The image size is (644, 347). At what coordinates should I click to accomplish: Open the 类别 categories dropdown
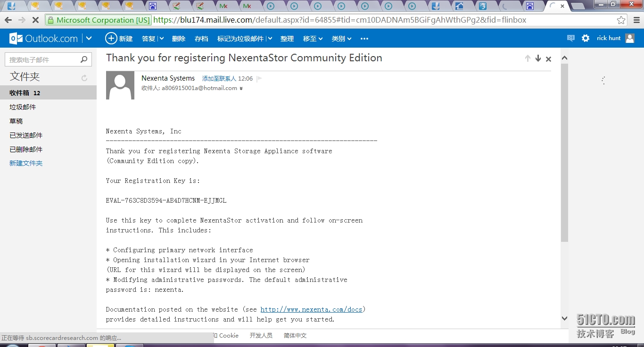pyautogui.click(x=341, y=39)
